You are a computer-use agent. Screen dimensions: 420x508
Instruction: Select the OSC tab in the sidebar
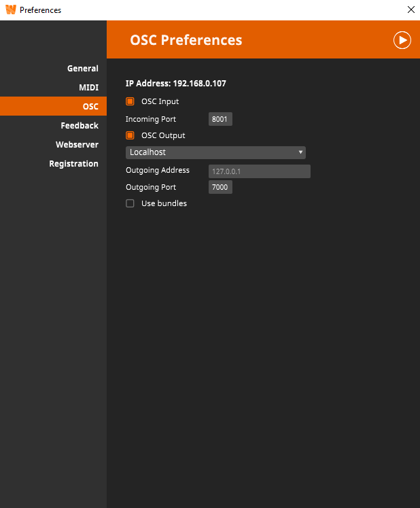coord(90,107)
